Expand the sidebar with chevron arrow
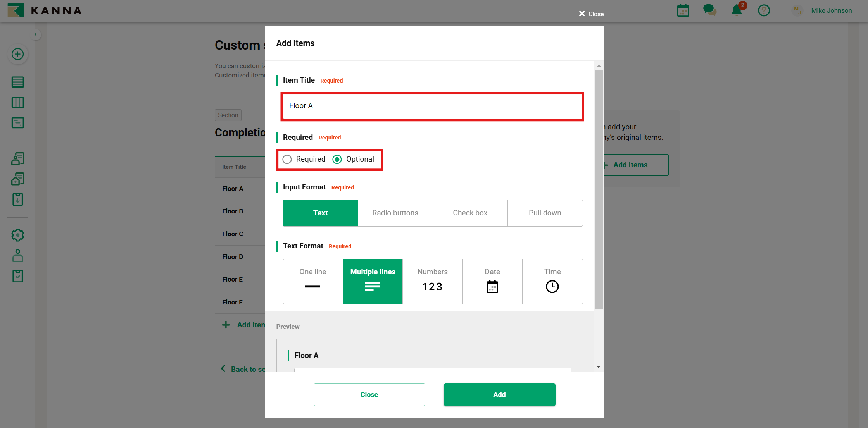The height and width of the screenshot is (428, 868). pos(35,34)
